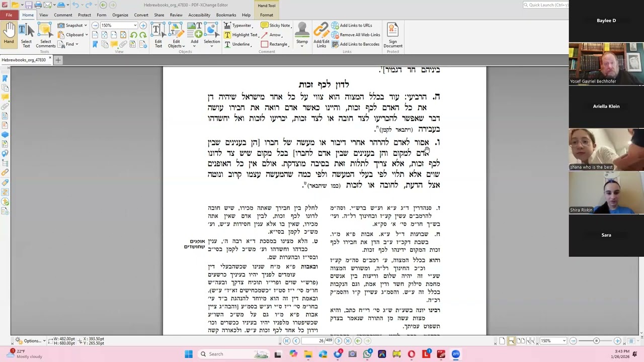
Task: Print the document from quick access toolbar
Action: point(38,5)
